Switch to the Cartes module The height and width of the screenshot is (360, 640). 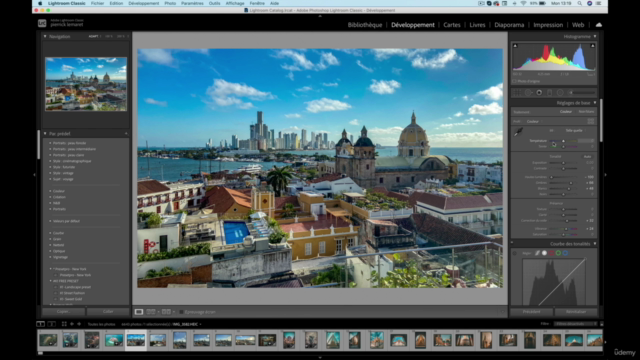tap(452, 25)
